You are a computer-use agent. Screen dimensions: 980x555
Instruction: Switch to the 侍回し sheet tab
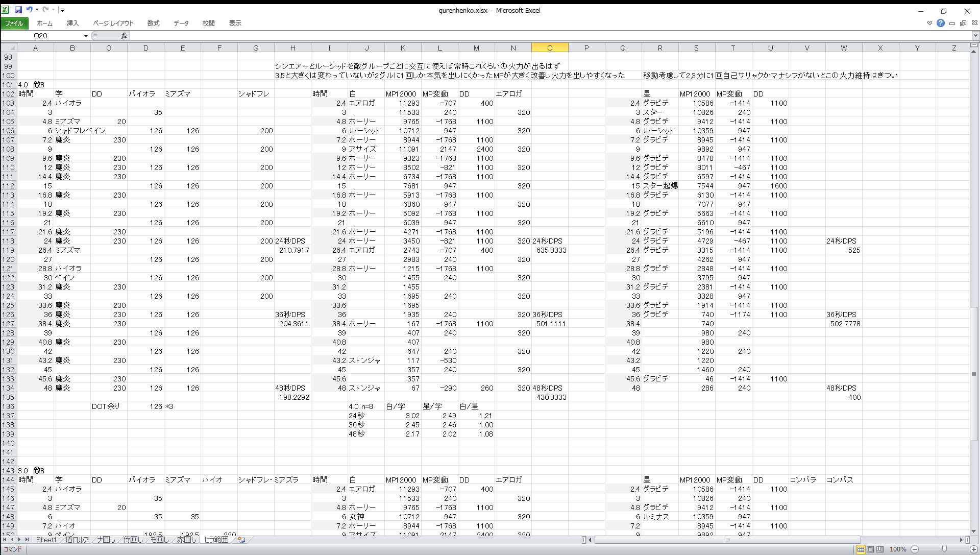pos(133,540)
